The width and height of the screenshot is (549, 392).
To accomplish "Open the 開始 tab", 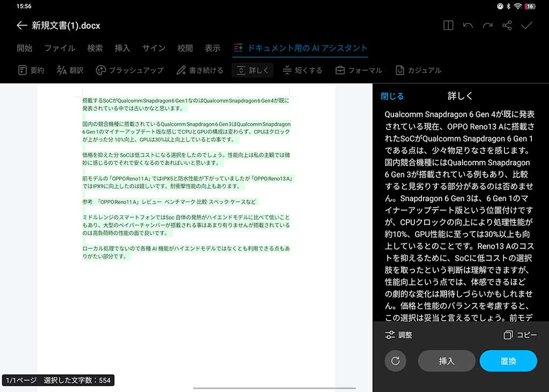I will tap(25, 48).
